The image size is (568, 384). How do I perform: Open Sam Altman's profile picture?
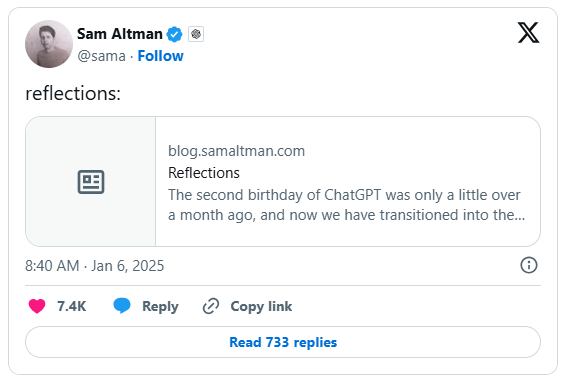point(49,44)
